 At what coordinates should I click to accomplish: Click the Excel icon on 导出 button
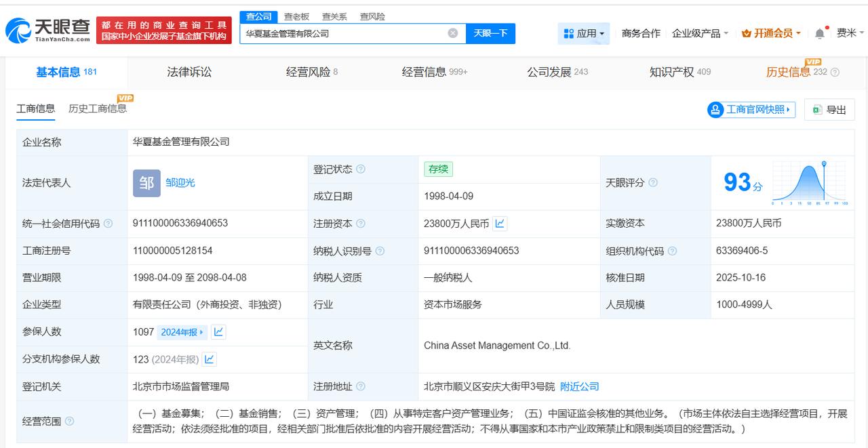(x=817, y=110)
